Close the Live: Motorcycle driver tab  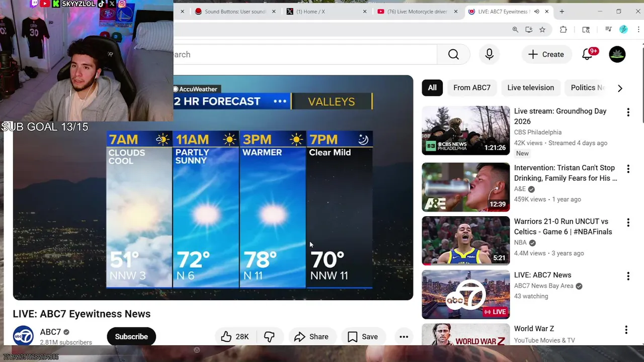(x=456, y=12)
